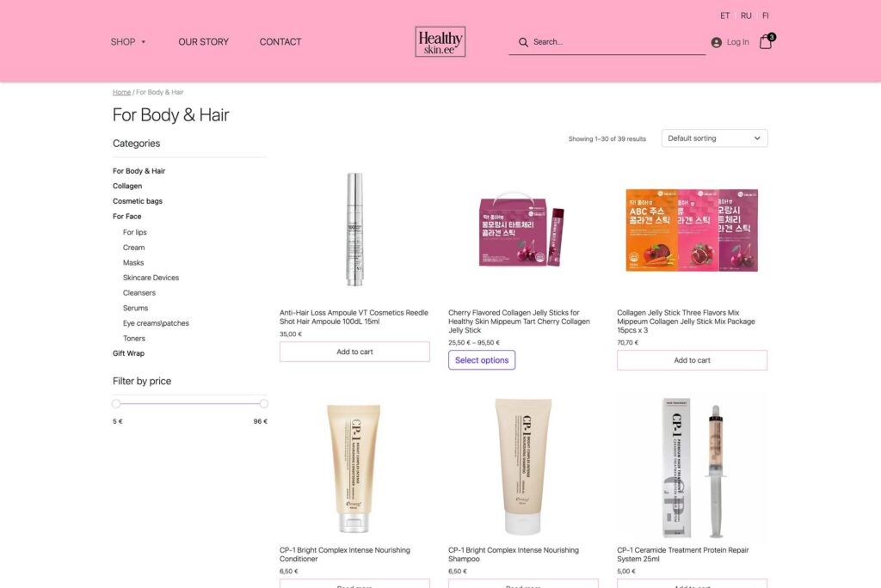
Task: Click the maximum price slider handle
Action: coord(263,403)
